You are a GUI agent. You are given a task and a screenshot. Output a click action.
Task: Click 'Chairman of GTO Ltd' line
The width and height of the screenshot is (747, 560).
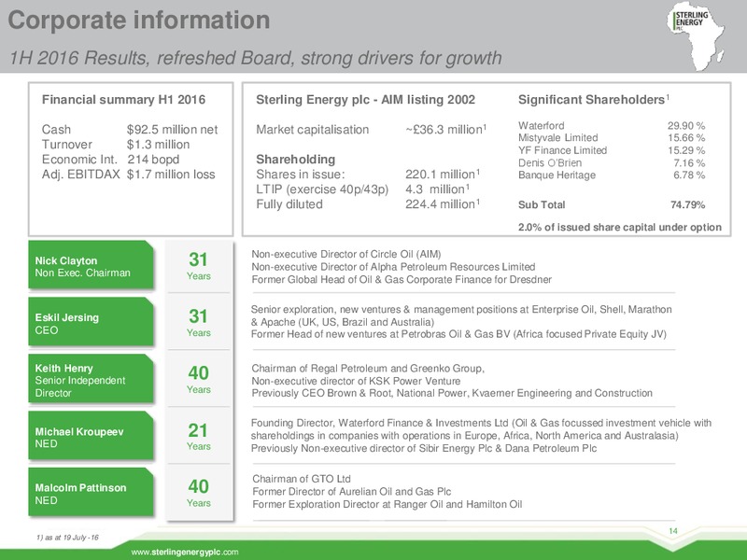tap(302, 479)
